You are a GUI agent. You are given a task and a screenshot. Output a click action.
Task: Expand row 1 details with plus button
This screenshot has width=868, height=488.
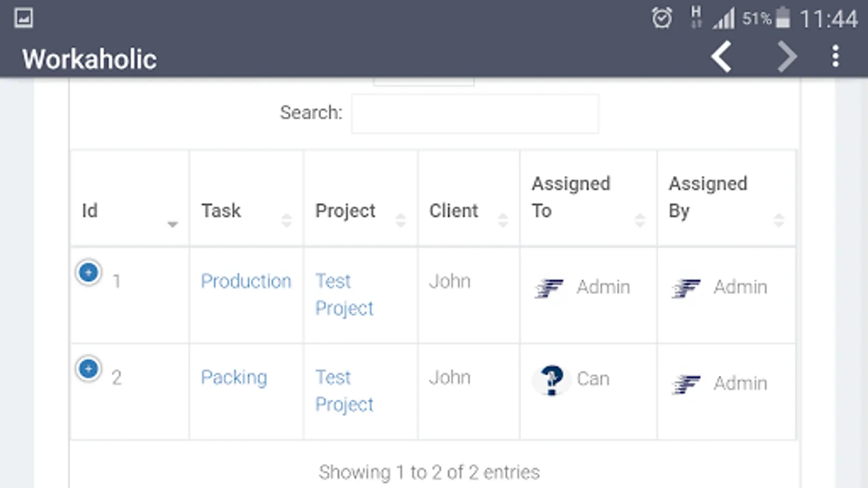pos(88,272)
